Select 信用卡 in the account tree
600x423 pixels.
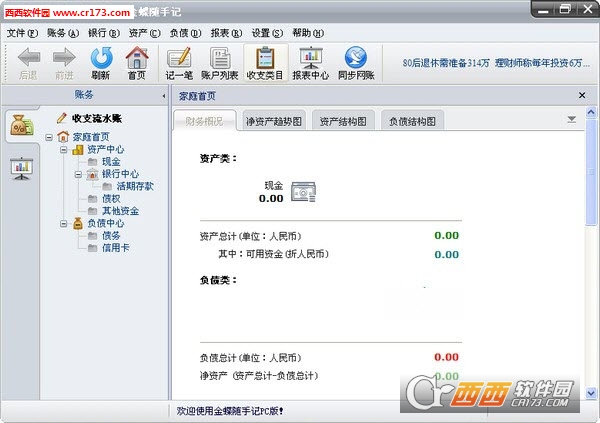[115, 248]
